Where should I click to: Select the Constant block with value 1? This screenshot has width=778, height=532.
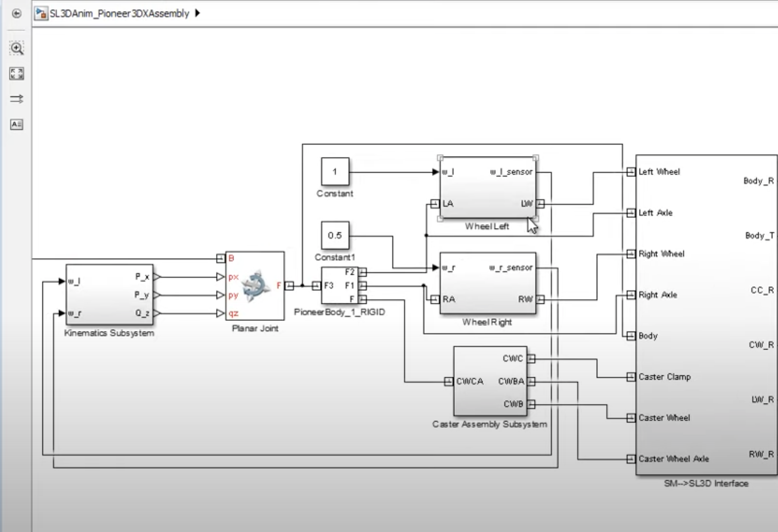pyautogui.click(x=335, y=171)
